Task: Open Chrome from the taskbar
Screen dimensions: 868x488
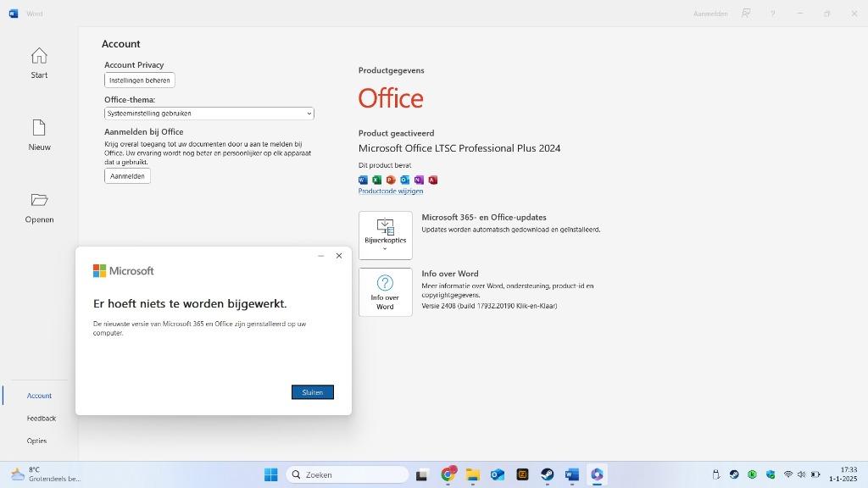Action: (448, 474)
